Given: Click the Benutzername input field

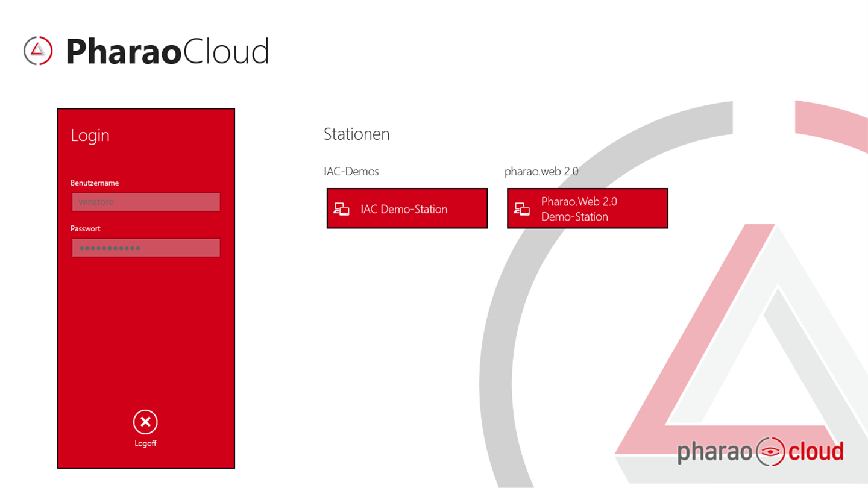Looking at the screenshot, I should click(146, 202).
